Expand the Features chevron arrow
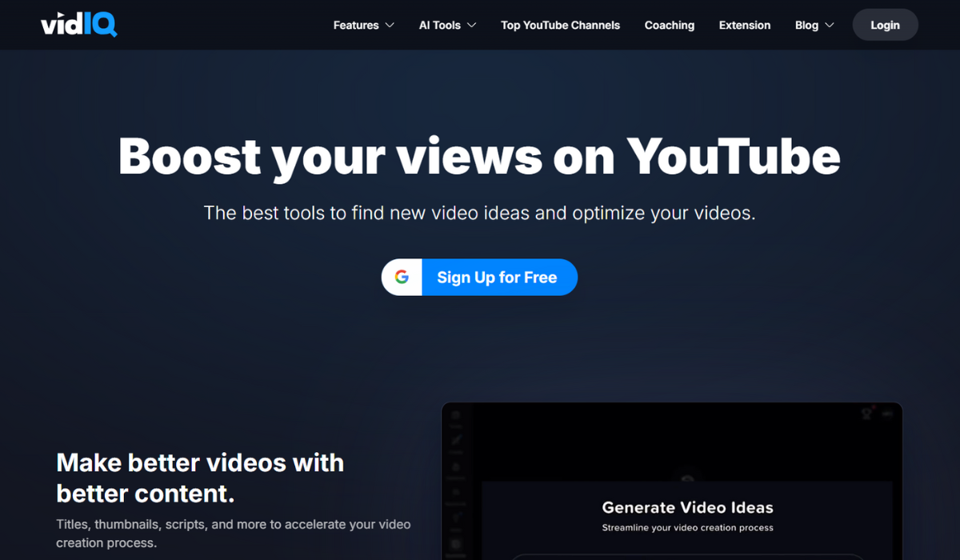This screenshot has width=960, height=560. (x=390, y=26)
